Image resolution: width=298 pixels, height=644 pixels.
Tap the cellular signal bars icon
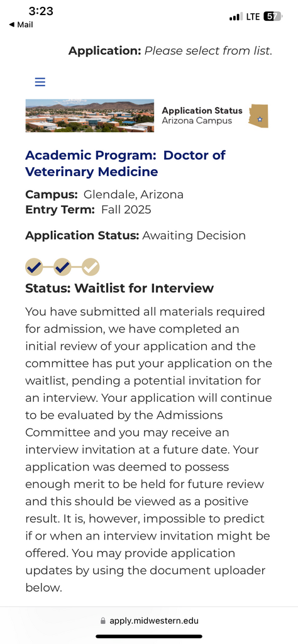click(236, 17)
